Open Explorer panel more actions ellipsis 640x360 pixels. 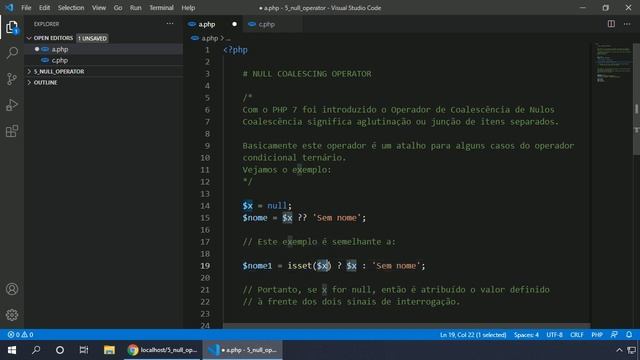[170, 24]
